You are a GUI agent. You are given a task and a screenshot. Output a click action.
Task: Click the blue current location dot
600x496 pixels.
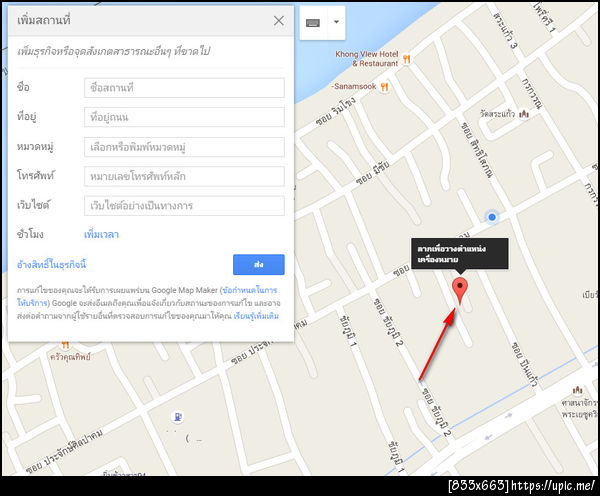pyautogui.click(x=492, y=217)
